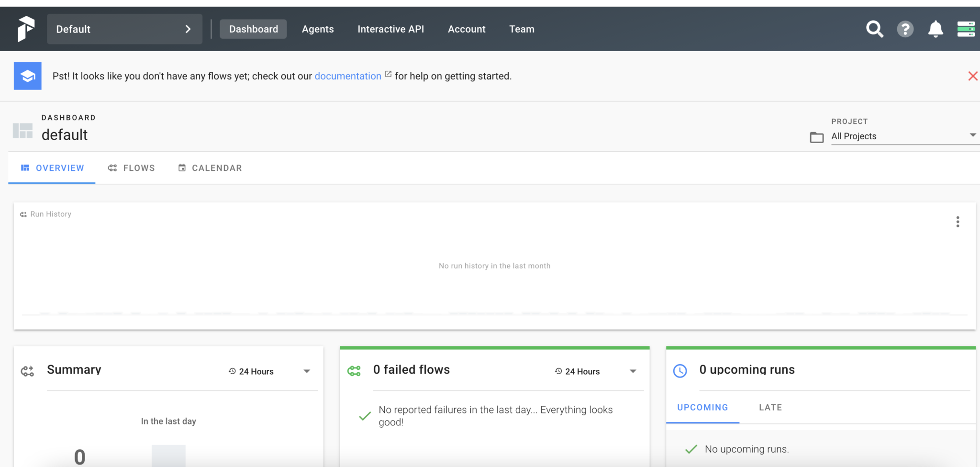The image size is (980, 467).
Task: Click the green server status icon
Action: pyautogui.click(x=966, y=29)
